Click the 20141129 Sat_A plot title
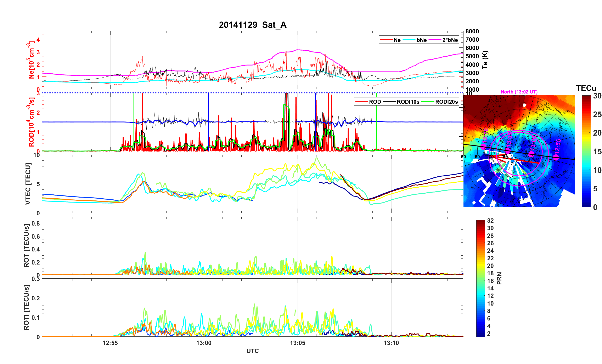 tap(252, 25)
